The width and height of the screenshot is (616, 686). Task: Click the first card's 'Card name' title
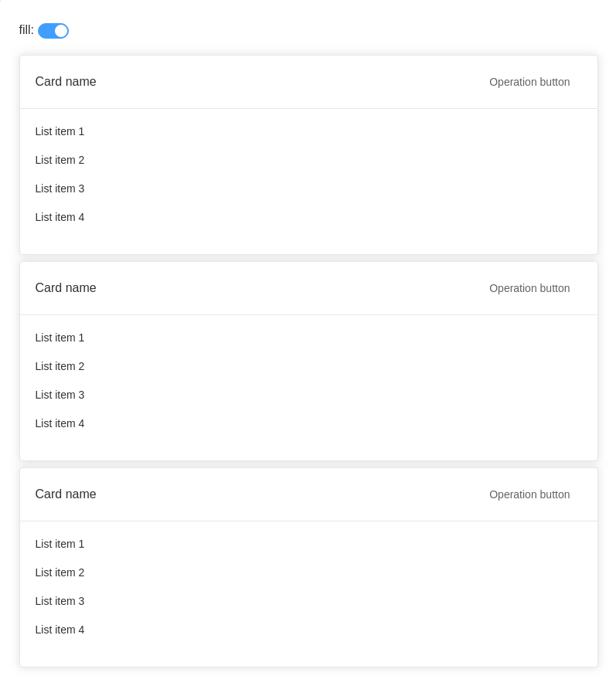tap(66, 82)
